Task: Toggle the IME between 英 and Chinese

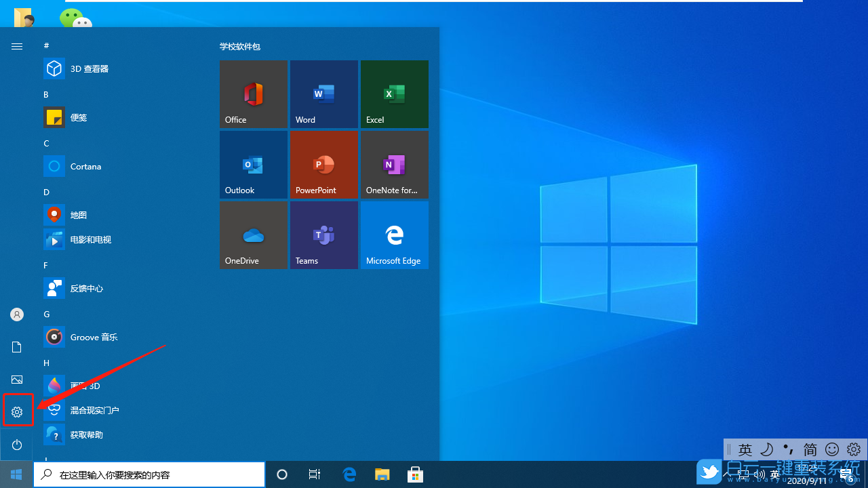Action: [745, 449]
